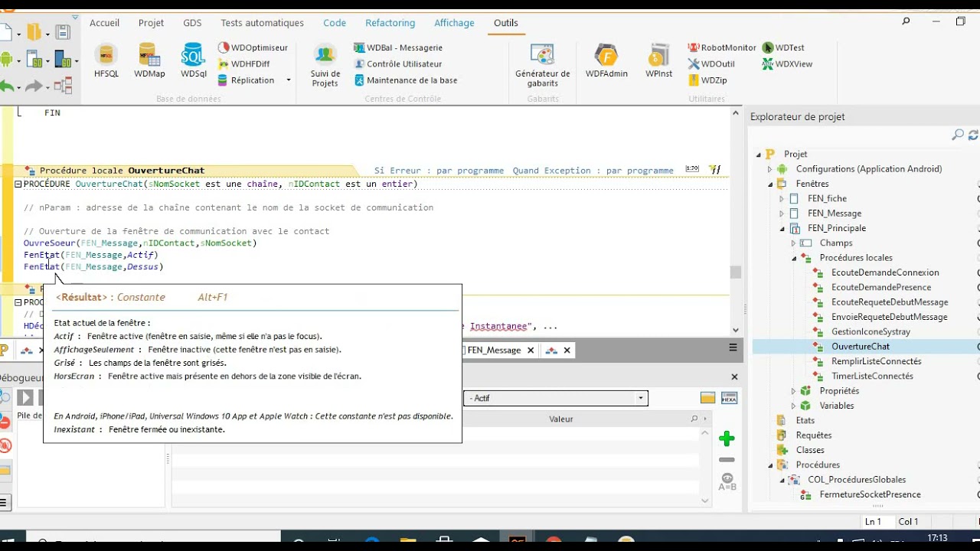Click the mobile GO test icon

tap(63, 60)
